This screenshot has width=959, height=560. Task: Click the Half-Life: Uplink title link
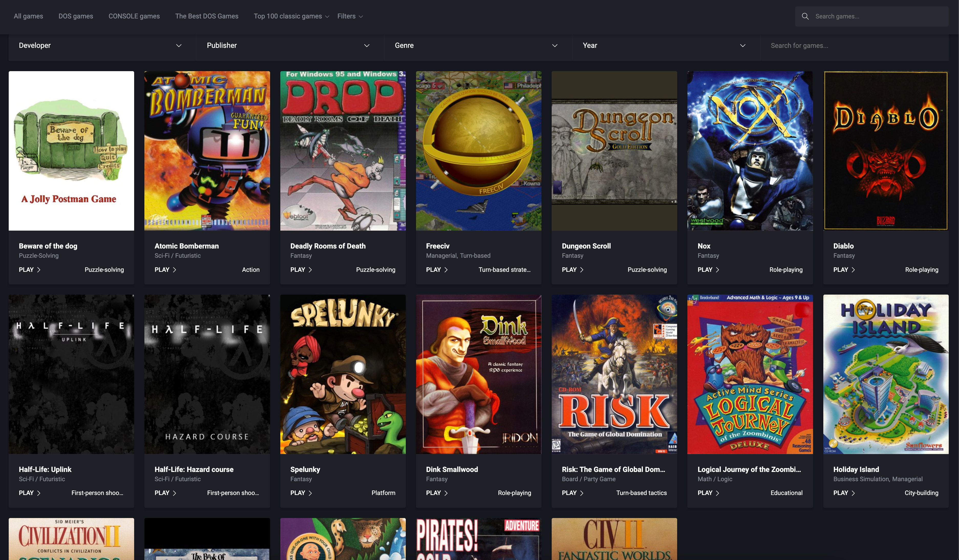click(x=45, y=469)
